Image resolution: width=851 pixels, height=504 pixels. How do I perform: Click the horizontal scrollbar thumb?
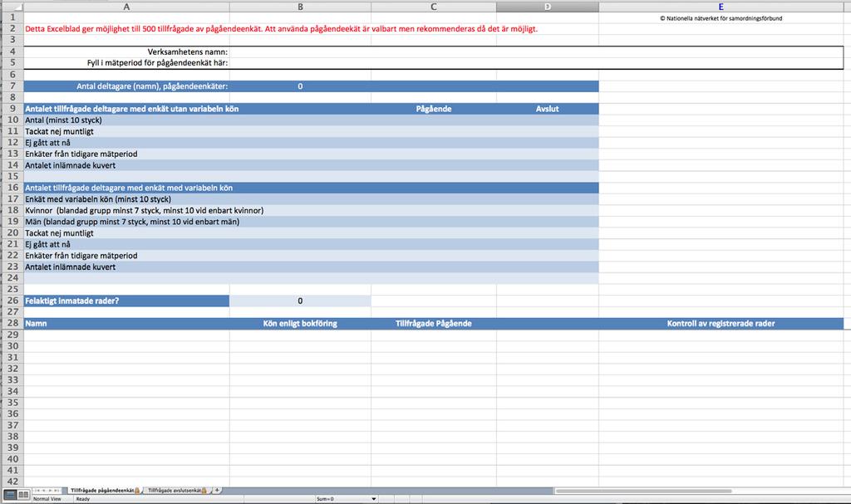click(644, 491)
